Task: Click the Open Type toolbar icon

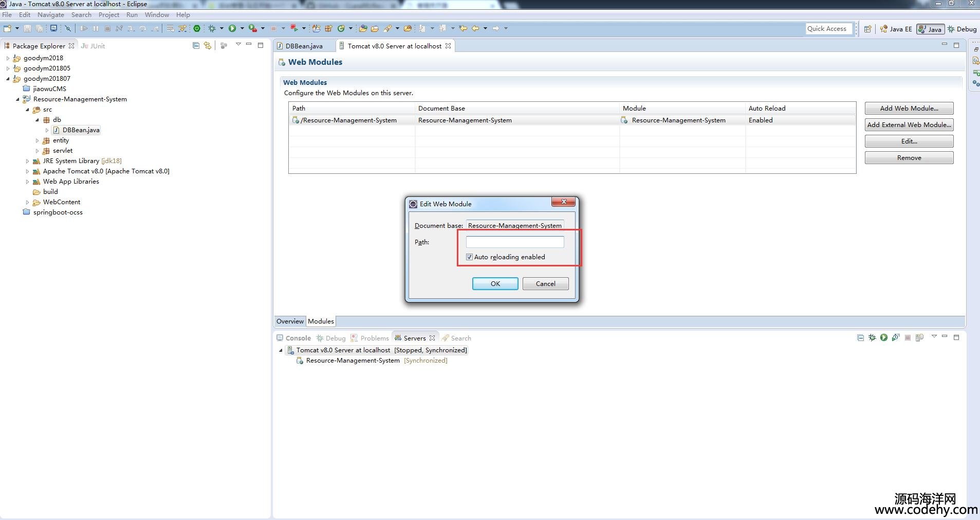Action: tap(363, 28)
